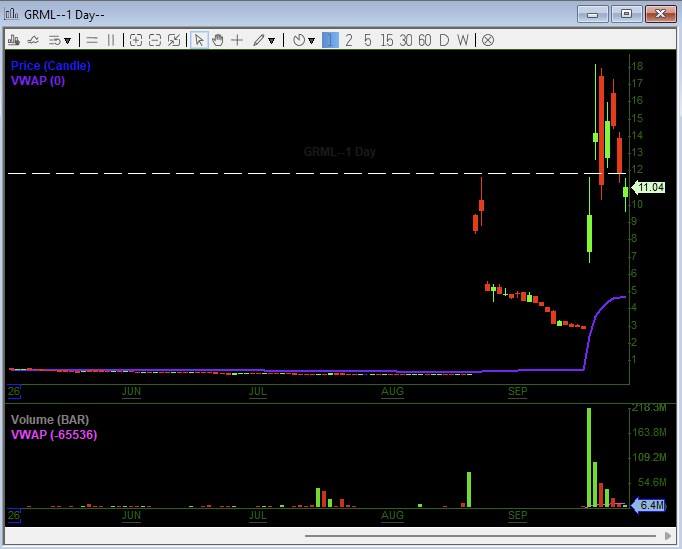Maximize the GRML chart window
682x549 pixels.
626,14
